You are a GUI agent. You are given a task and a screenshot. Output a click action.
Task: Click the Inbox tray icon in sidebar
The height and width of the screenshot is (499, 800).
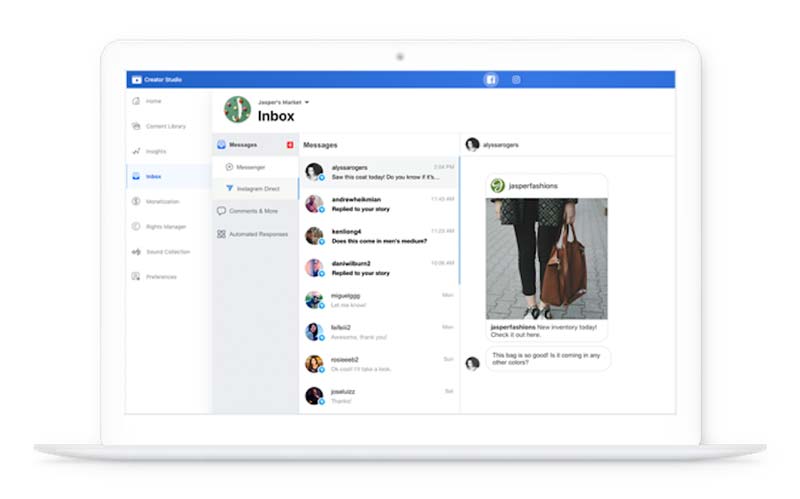coord(136,177)
